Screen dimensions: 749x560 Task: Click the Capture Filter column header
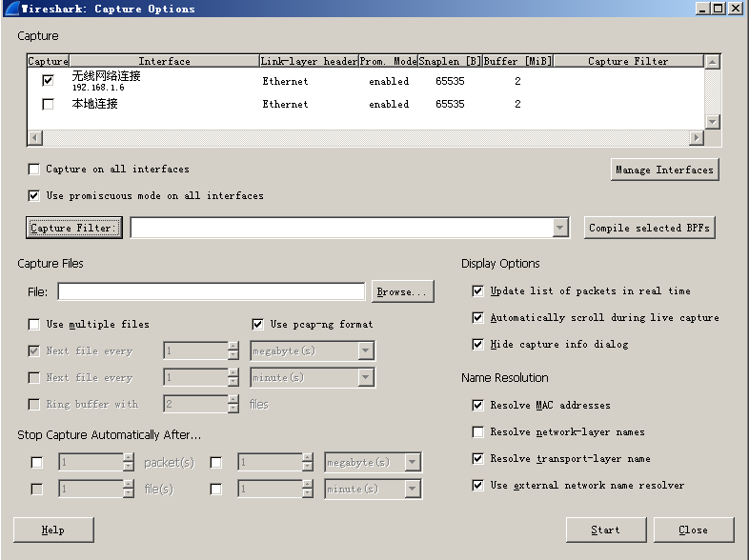tap(628, 61)
